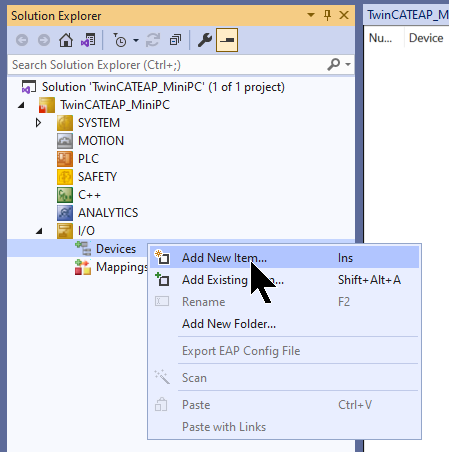The height and width of the screenshot is (452, 449).
Task: Go to Solution Explorer Home view
Action: pyautogui.click(x=66, y=40)
